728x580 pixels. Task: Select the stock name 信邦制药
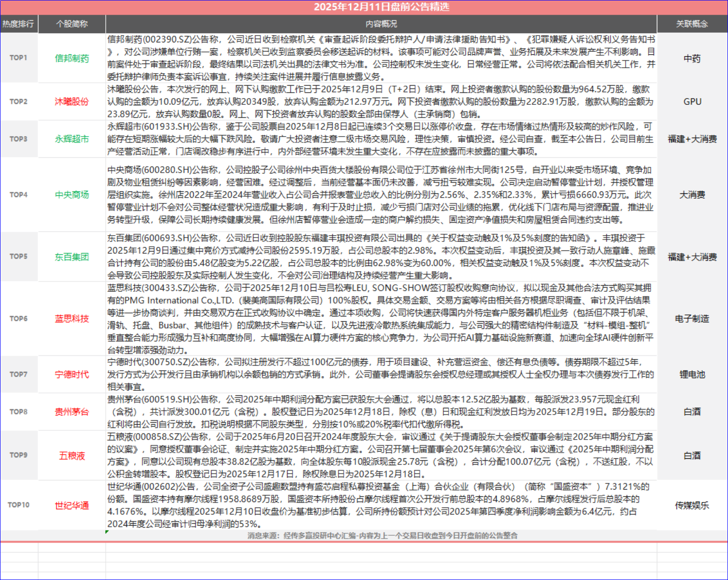(x=72, y=58)
